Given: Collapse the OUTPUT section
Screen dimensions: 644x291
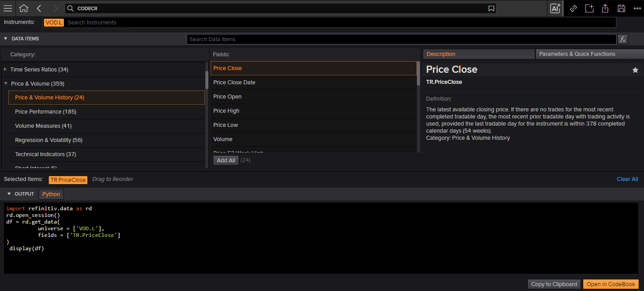Looking at the screenshot, I should (9, 194).
